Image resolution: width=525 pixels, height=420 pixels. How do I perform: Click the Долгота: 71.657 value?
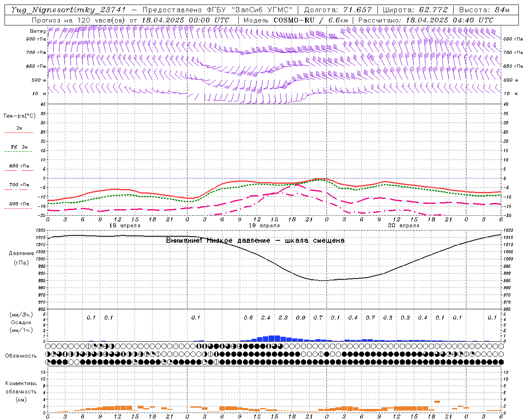(x=338, y=10)
